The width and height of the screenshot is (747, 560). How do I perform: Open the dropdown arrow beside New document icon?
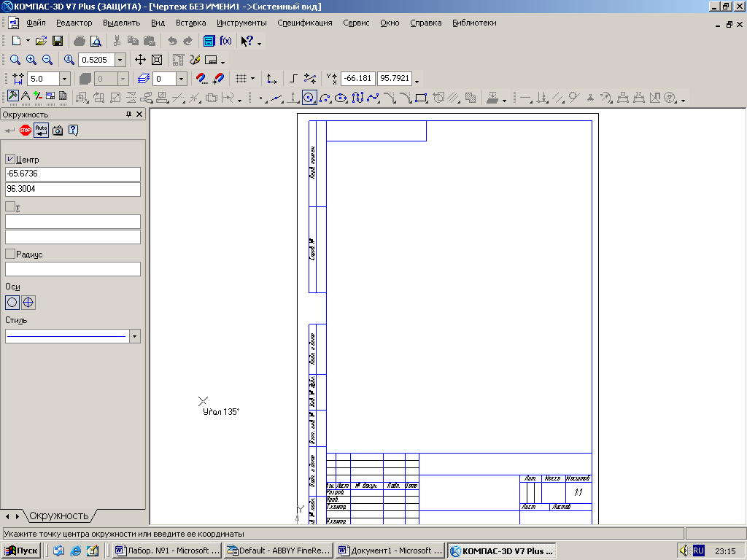click(28, 41)
